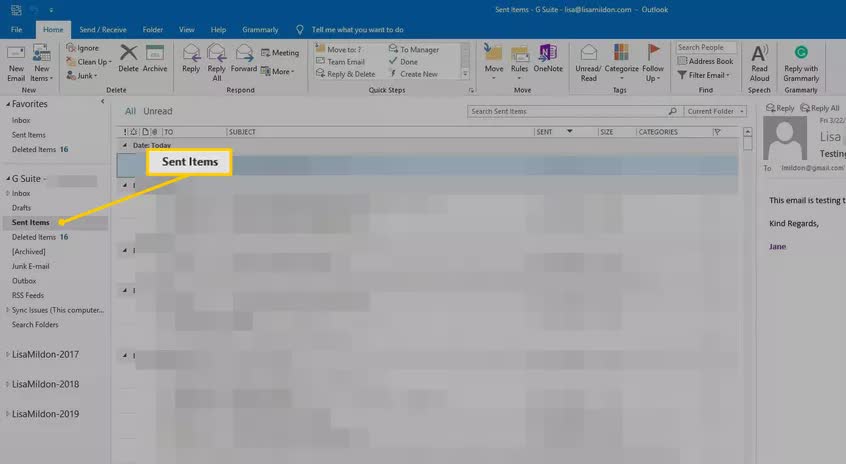Viewport: 846px width, 464px height.
Task: Open the Filter Email dropdown
Action: click(x=704, y=75)
